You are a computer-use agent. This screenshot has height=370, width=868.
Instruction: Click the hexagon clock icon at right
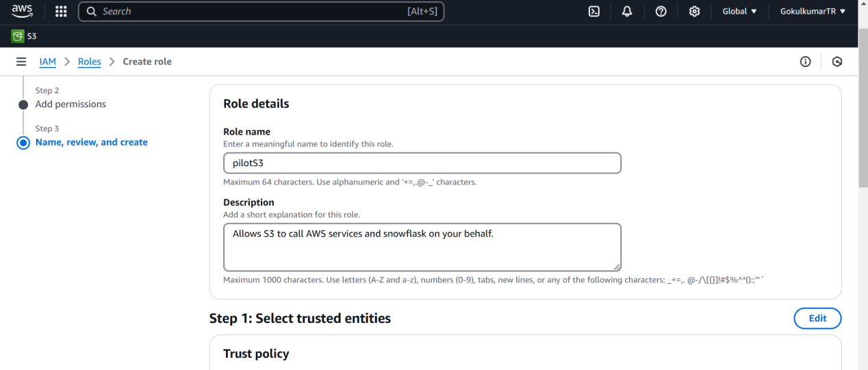click(x=837, y=62)
